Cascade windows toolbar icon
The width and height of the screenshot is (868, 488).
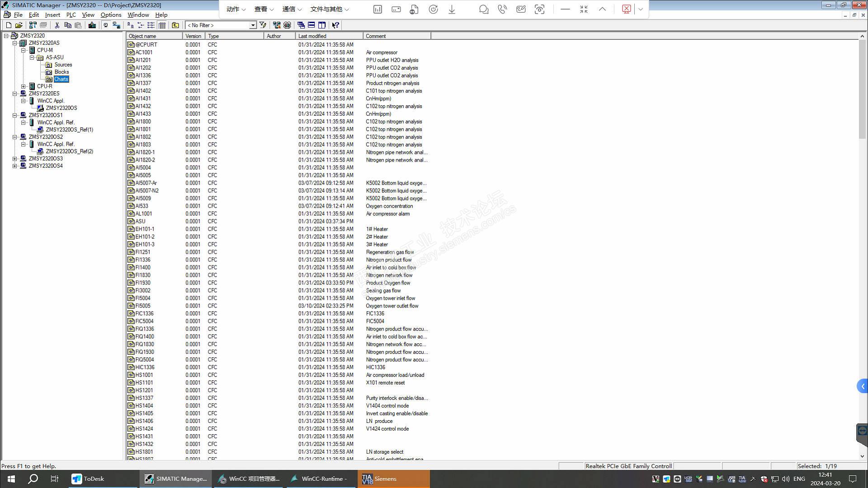pyautogui.click(x=301, y=25)
